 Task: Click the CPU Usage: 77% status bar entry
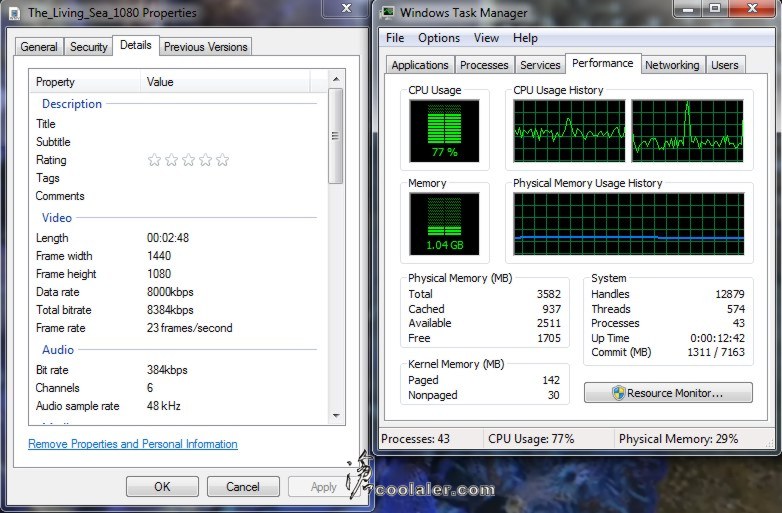click(531, 439)
